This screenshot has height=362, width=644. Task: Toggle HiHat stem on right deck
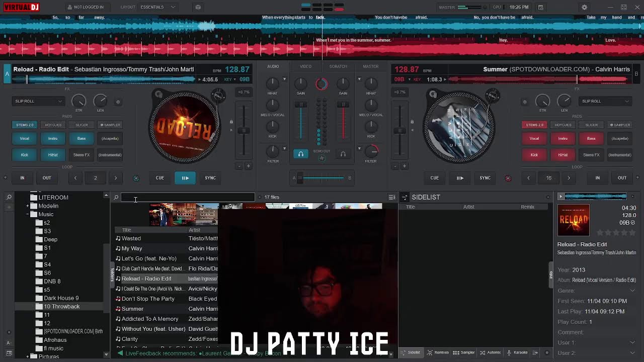pyautogui.click(x=562, y=155)
